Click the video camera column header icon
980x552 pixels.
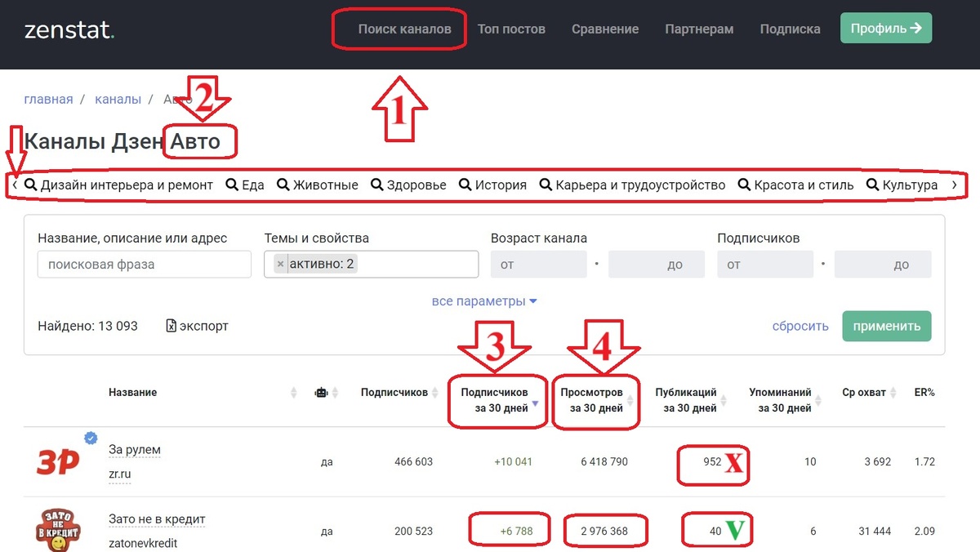pyautogui.click(x=321, y=392)
